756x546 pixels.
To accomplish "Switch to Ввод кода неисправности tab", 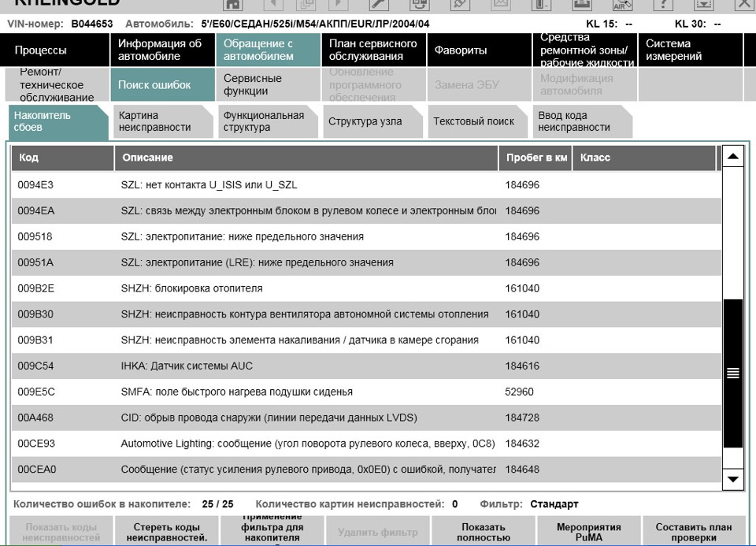I will coord(583,121).
